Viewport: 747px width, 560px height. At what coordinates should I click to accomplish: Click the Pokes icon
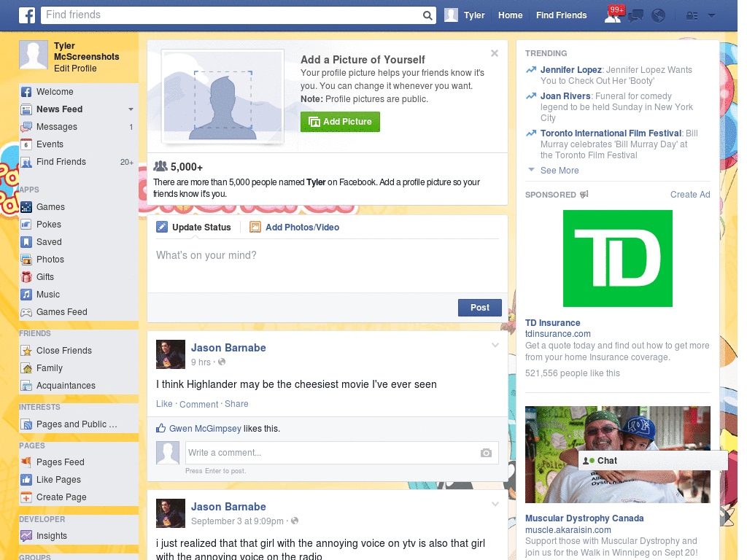26,225
